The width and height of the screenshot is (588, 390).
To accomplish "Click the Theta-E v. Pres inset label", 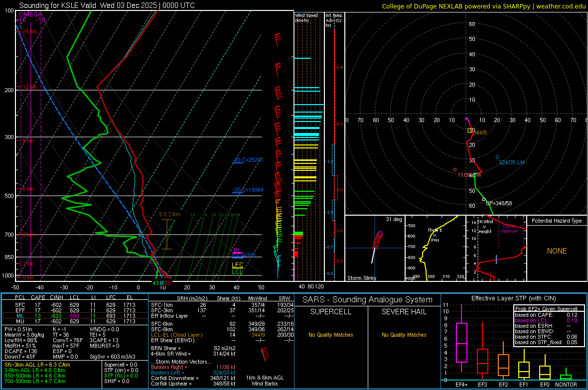I will [x=435, y=235].
